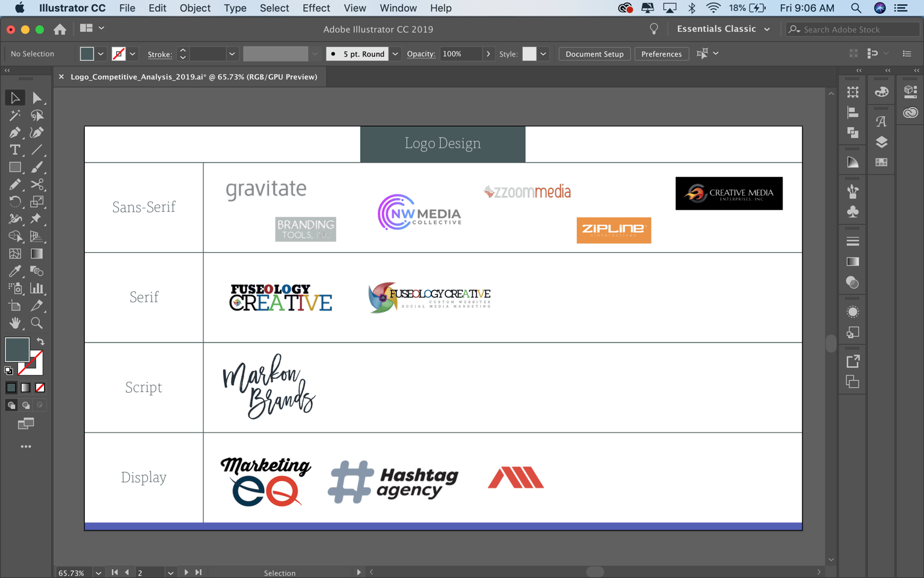This screenshot has height=578, width=924.
Task: Open Essentials Classic workspace switcher
Action: (x=723, y=29)
